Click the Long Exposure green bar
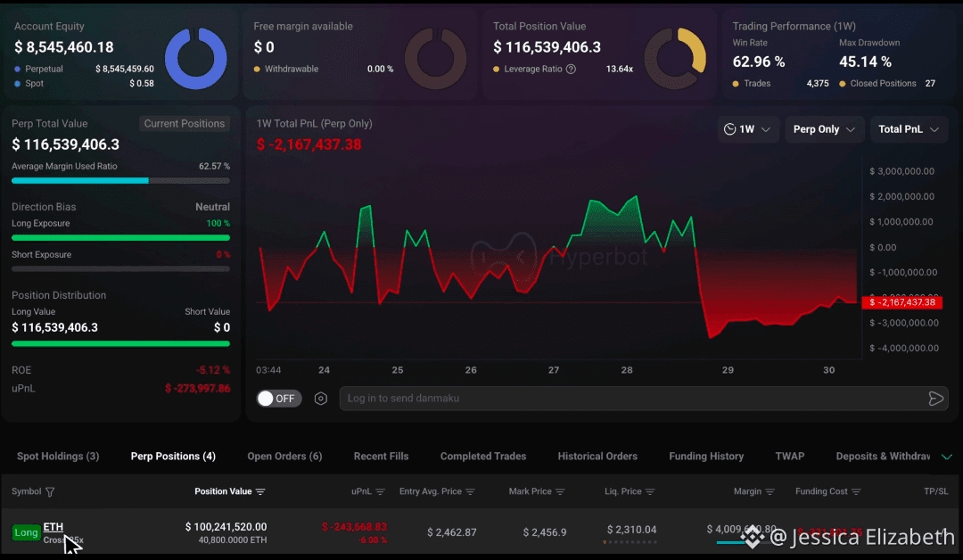The image size is (963, 560). click(x=120, y=237)
